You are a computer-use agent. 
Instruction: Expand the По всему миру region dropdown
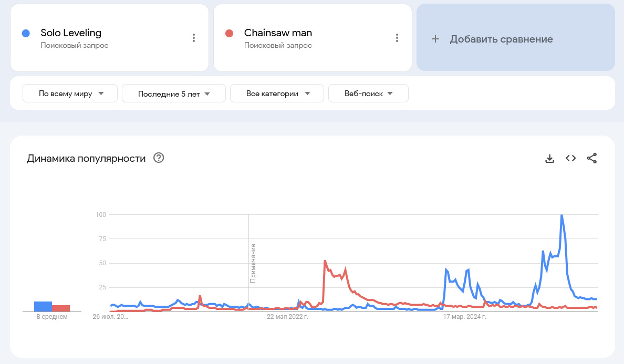click(70, 93)
